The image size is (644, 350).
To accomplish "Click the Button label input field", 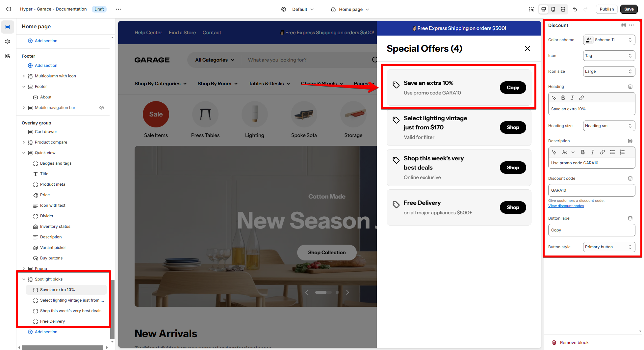I will (591, 230).
